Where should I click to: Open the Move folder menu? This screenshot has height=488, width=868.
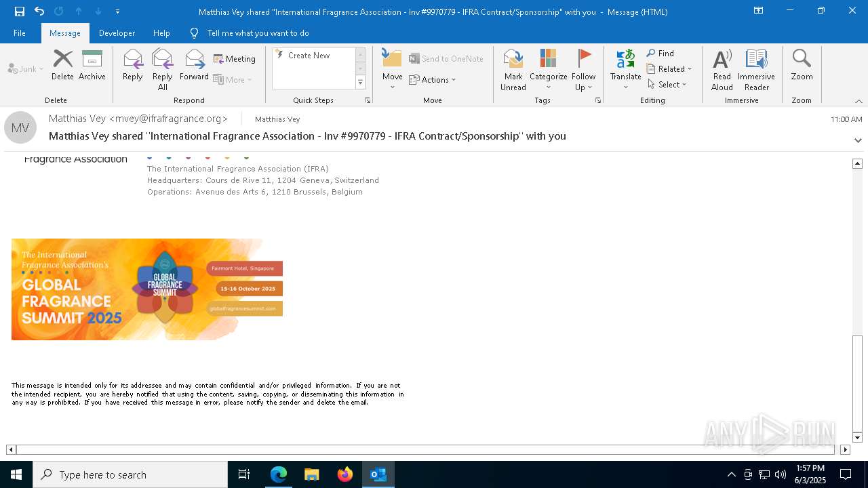click(x=393, y=70)
